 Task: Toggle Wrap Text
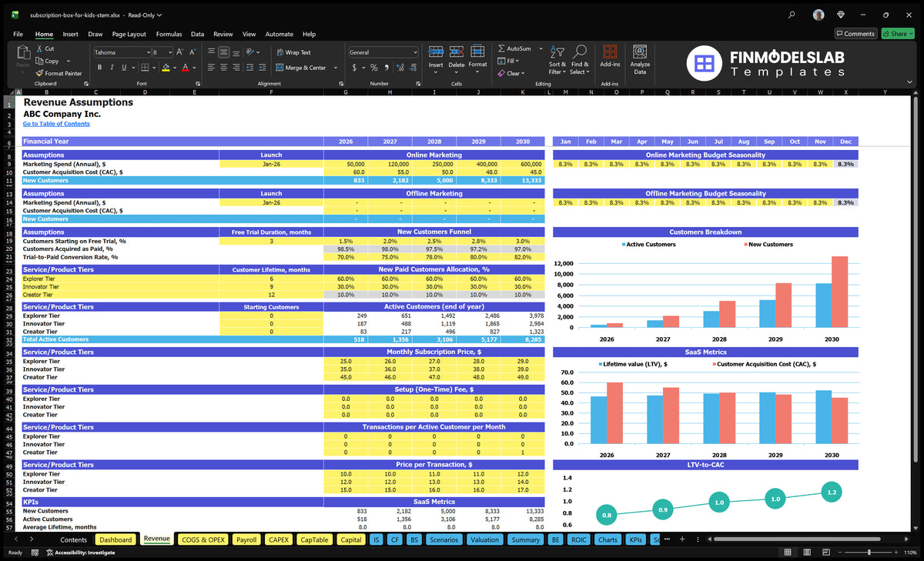pyautogui.click(x=293, y=52)
